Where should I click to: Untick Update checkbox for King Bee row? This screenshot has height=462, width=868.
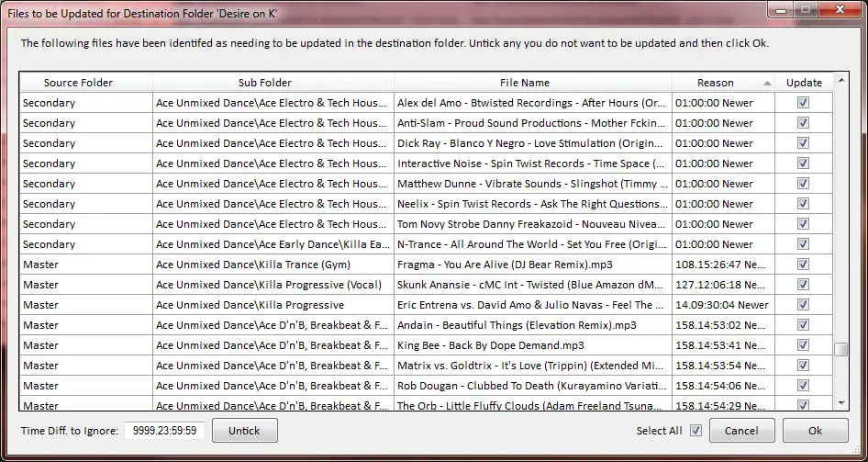pos(803,345)
